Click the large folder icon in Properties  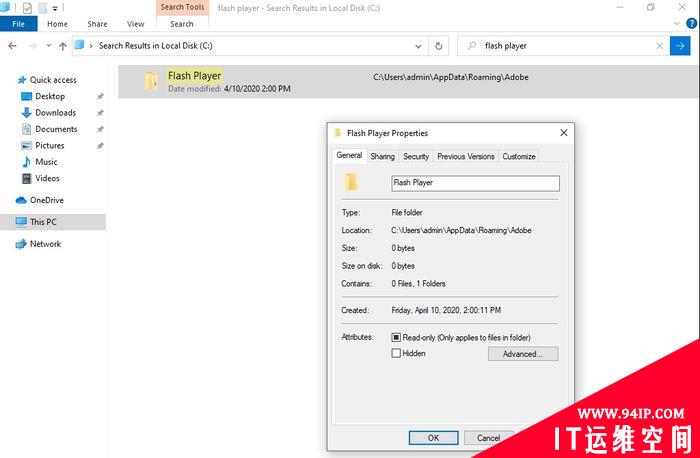pos(351,182)
